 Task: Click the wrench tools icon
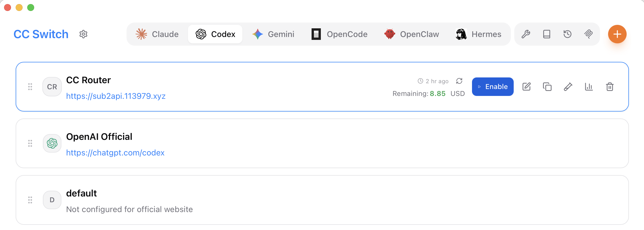526,34
